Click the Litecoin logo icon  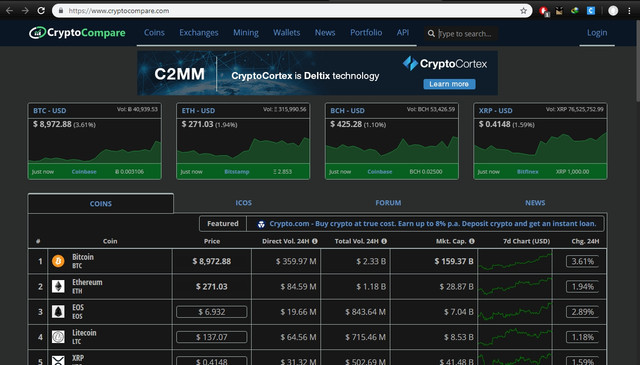[58, 337]
